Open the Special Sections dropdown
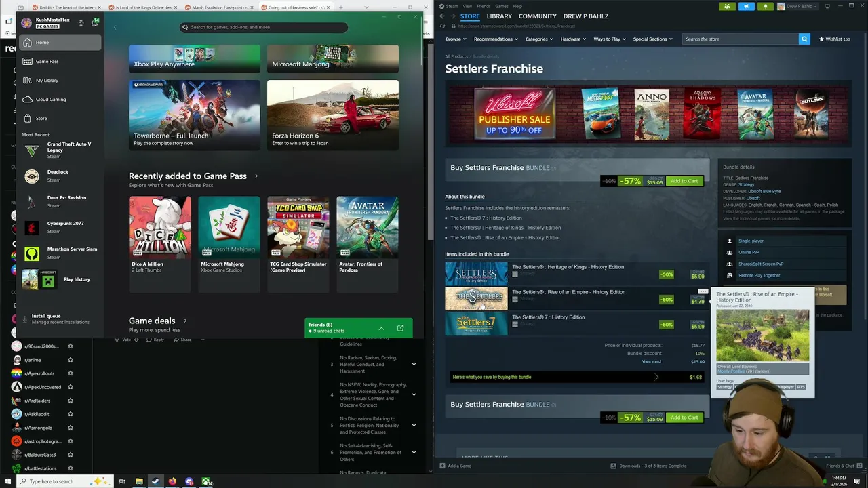This screenshot has width=868, height=488. (x=652, y=39)
